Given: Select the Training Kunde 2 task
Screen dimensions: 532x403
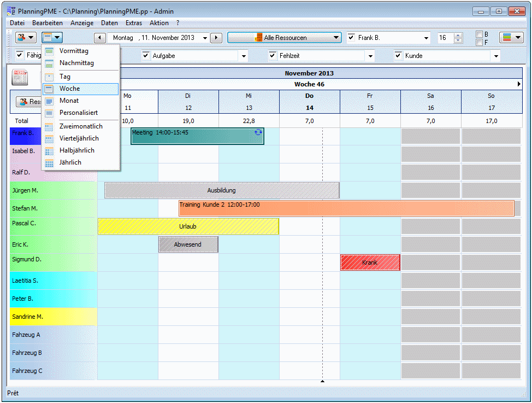Looking at the screenshot, I should (347, 208).
